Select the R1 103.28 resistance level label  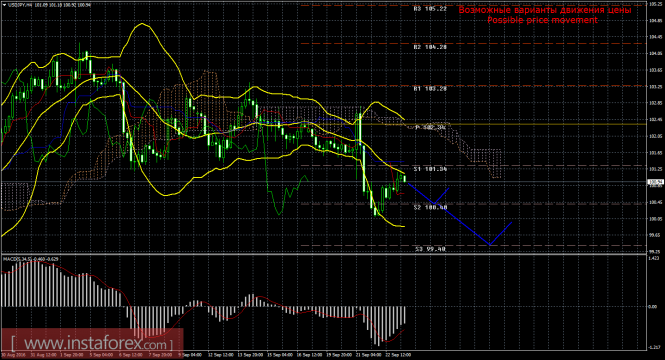[x=430, y=89]
